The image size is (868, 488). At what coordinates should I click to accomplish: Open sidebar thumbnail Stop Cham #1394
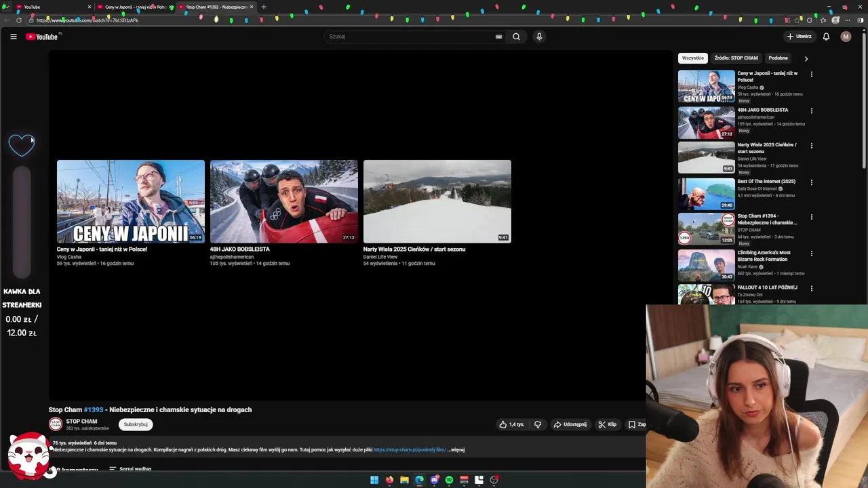point(707,229)
